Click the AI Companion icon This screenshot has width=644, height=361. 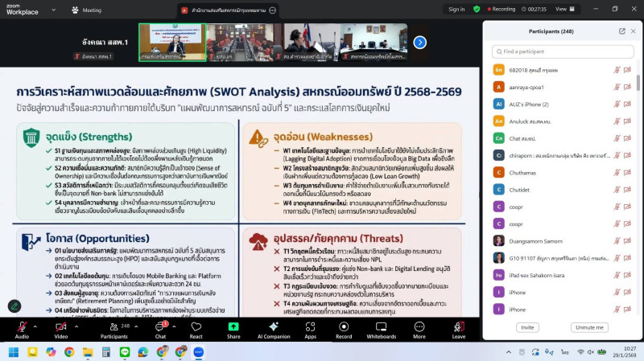click(273, 330)
